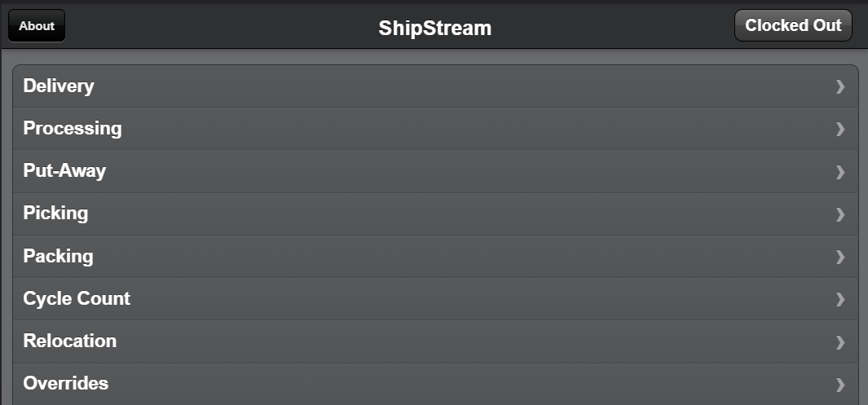Choose the Packing list entry
868x405 pixels.
[58, 256]
